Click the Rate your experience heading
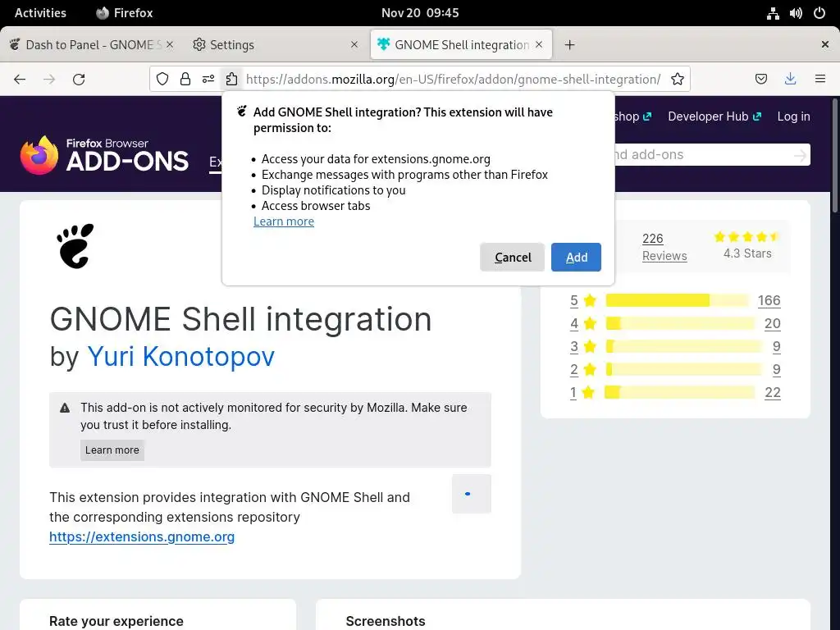This screenshot has width=840, height=630. (x=116, y=621)
